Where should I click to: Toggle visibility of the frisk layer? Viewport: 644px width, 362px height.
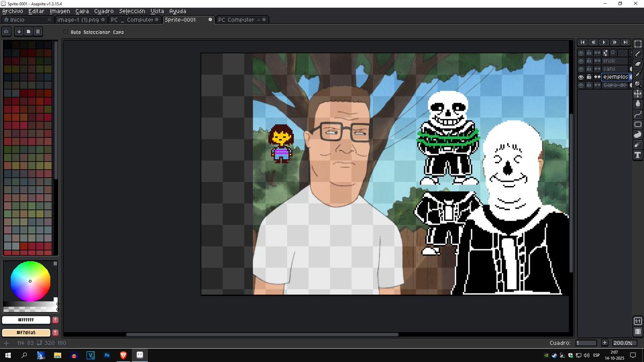tap(581, 61)
